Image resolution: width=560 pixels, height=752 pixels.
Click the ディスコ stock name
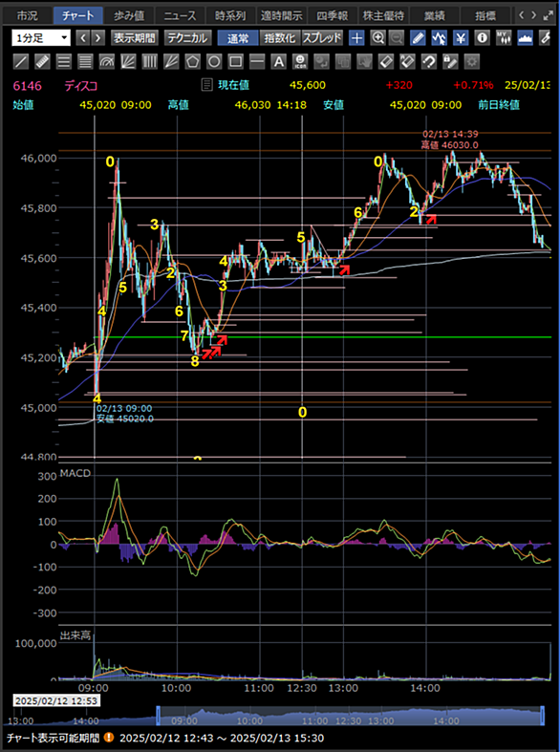pyautogui.click(x=81, y=86)
